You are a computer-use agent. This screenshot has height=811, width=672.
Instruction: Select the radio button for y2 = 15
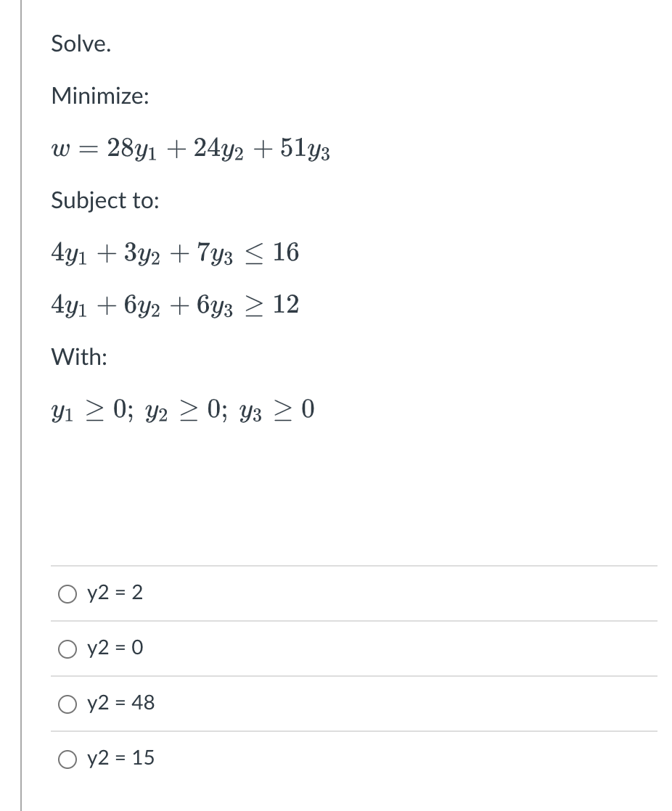[x=67, y=759]
